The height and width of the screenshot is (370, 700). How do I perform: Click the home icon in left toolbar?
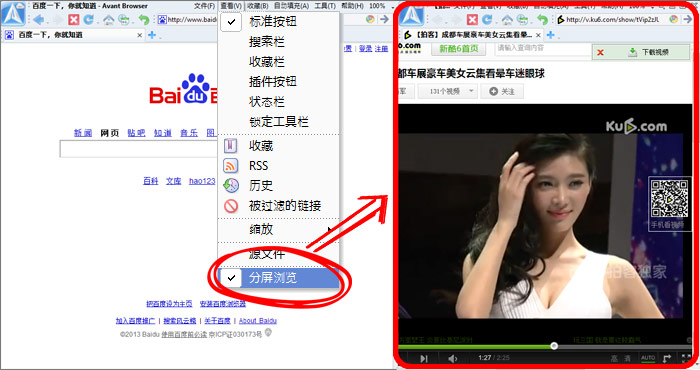[x=108, y=20]
